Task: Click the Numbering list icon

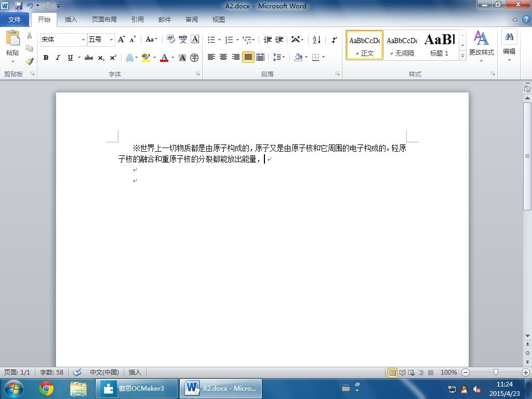Action: 229,39
